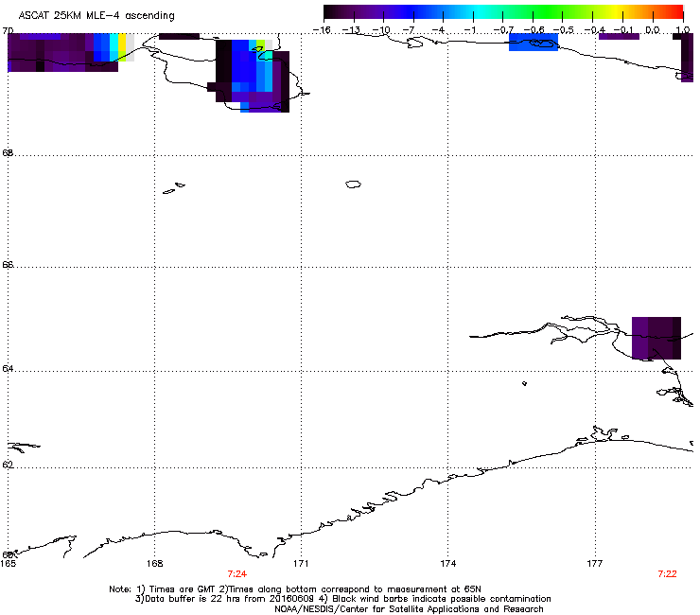Click the NOAA/NESDIS credit line

tap(409, 609)
